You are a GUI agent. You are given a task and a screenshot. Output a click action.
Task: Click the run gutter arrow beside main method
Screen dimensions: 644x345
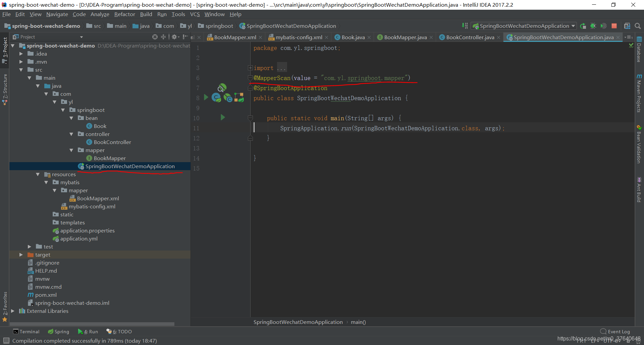coord(223,117)
